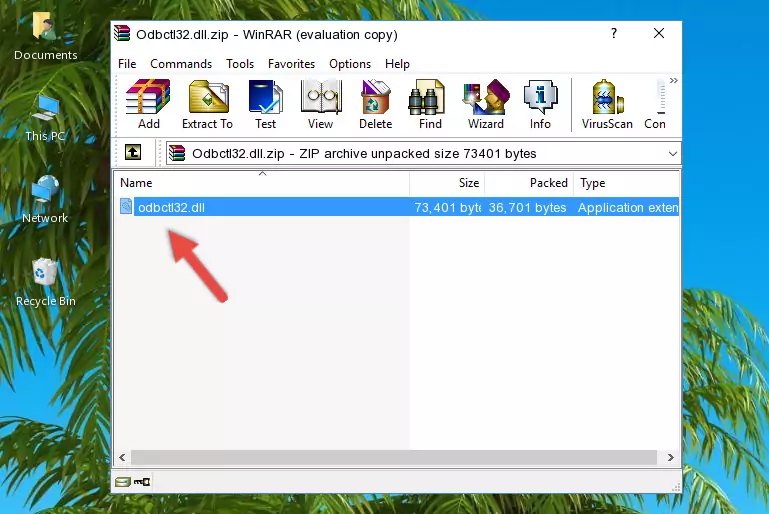This screenshot has width=769, height=514.
Task: Click the title bar question mark help button
Action: [614, 33]
